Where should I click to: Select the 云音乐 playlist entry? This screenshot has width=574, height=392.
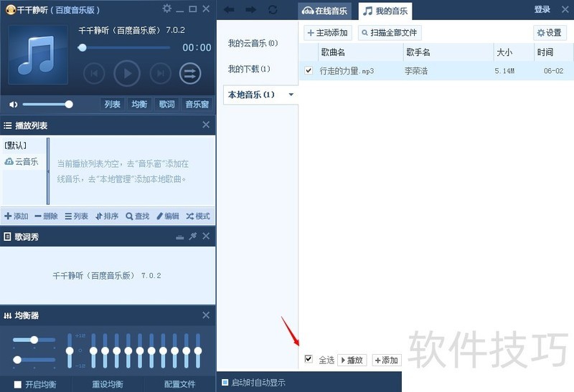(22, 161)
